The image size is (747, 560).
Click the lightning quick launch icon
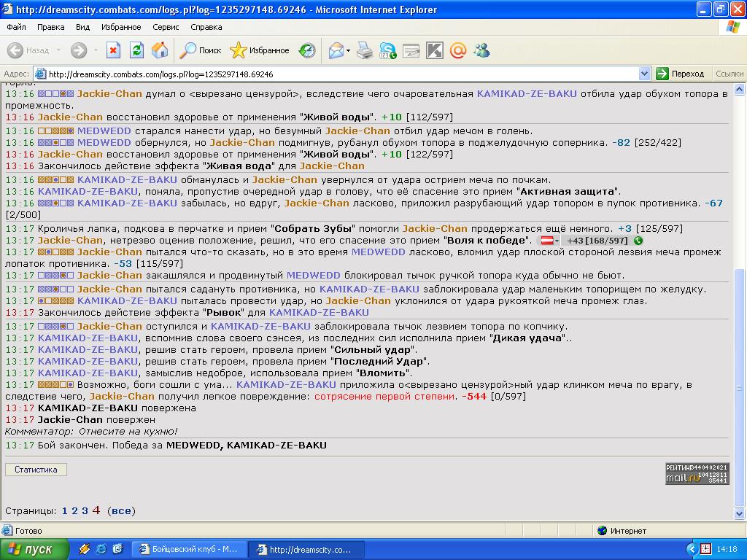84,549
